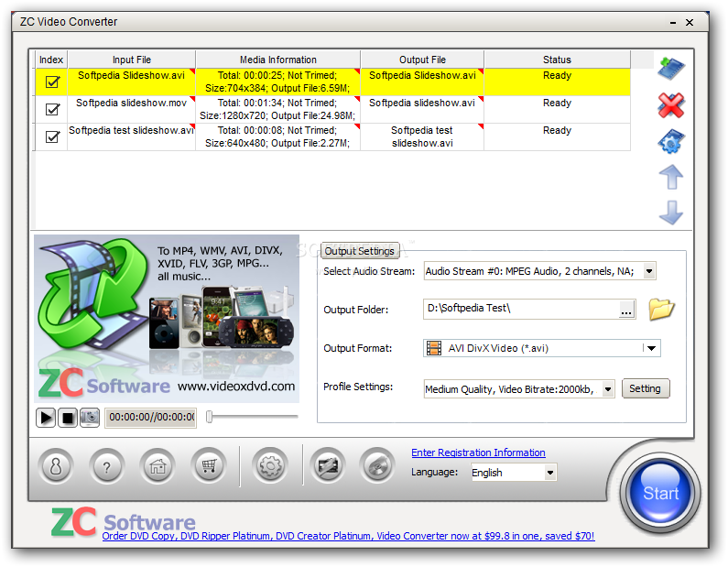Click media info cell showing Size:704x384
The height and width of the screenshot is (567, 728).
[x=277, y=82]
